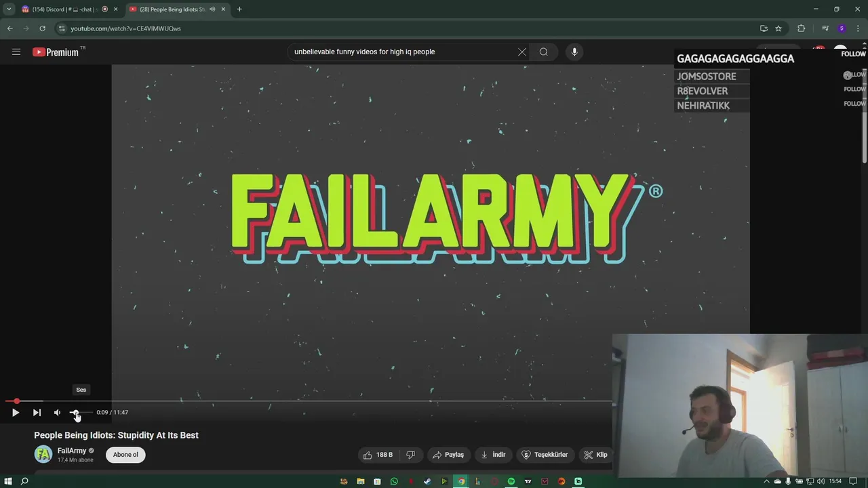View site information icon in address bar

pos(62,28)
